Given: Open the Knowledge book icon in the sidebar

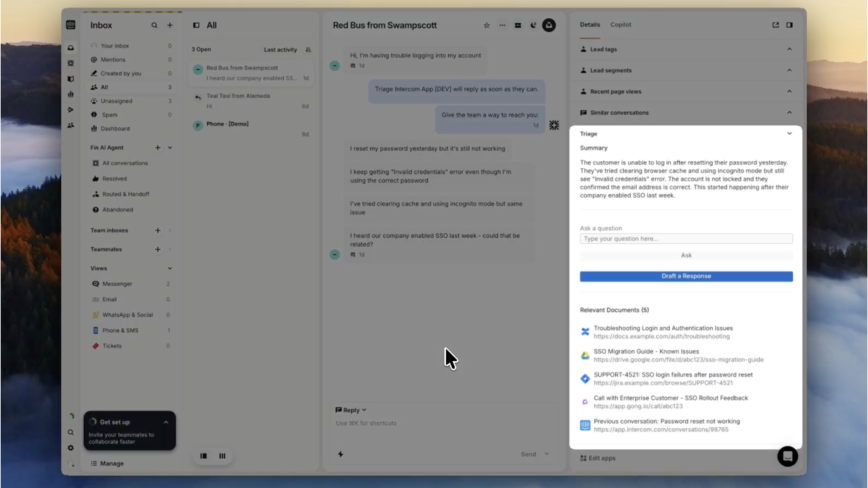Looking at the screenshot, I should point(71,79).
